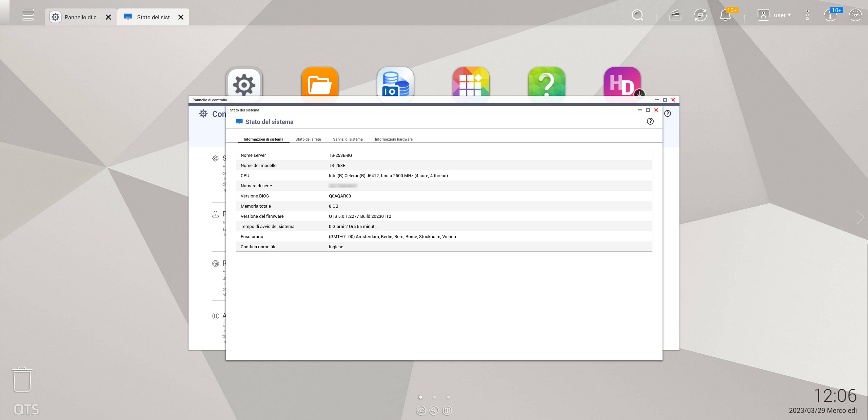The height and width of the screenshot is (420, 868).
Task: Click the myQNAPcloud bottom shortcut icon
Action: 421,411
